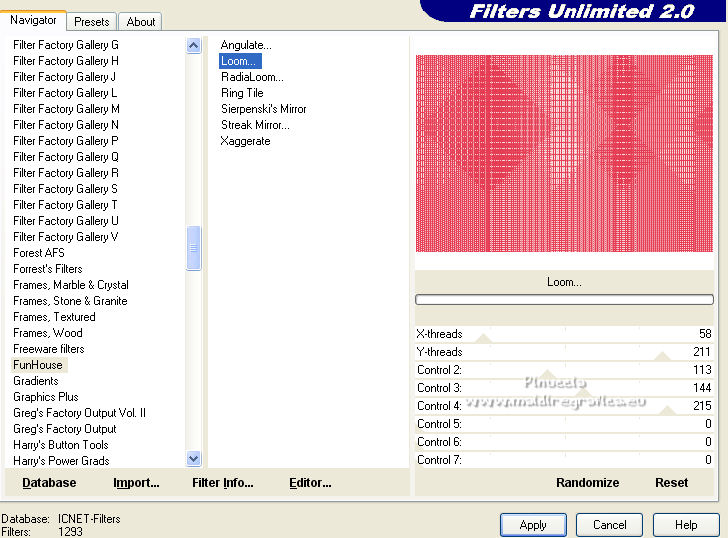Screen dimensions: 728x538
Task: Select Filter Factory Gallery M category
Action: coord(66,109)
